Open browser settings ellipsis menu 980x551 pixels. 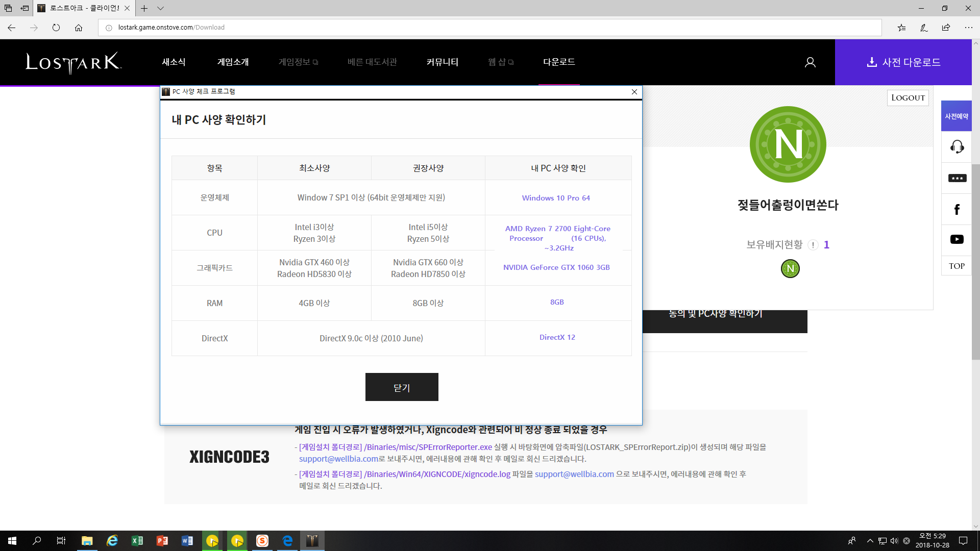[x=968, y=28]
